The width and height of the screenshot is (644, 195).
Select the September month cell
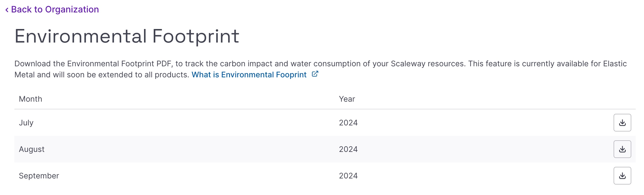39,176
